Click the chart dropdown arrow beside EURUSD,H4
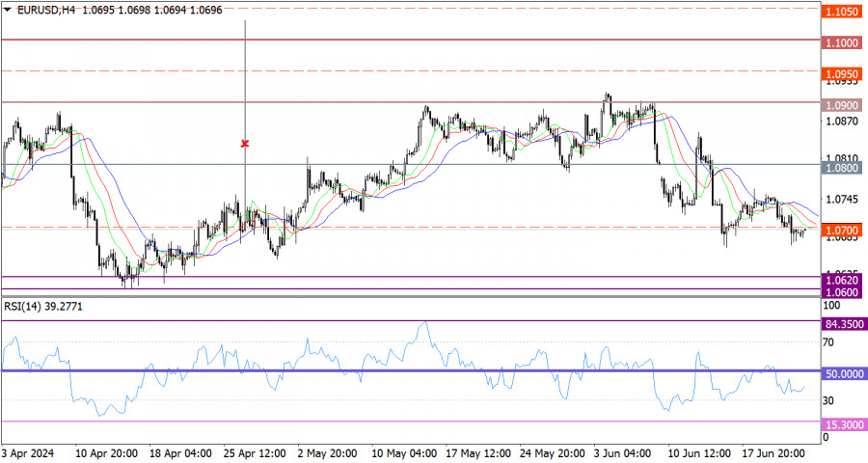 pyautogui.click(x=7, y=10)
